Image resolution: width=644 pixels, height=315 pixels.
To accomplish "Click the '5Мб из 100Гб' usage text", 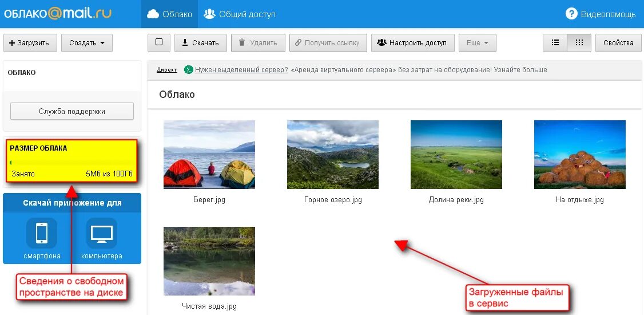I will (x=109, y=174).
